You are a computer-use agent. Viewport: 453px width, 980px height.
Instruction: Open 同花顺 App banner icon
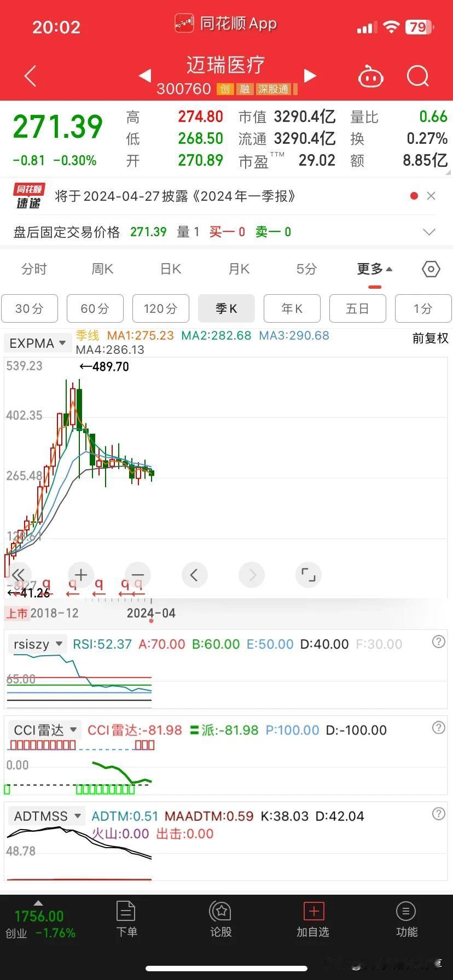click(x=184, y=24)
